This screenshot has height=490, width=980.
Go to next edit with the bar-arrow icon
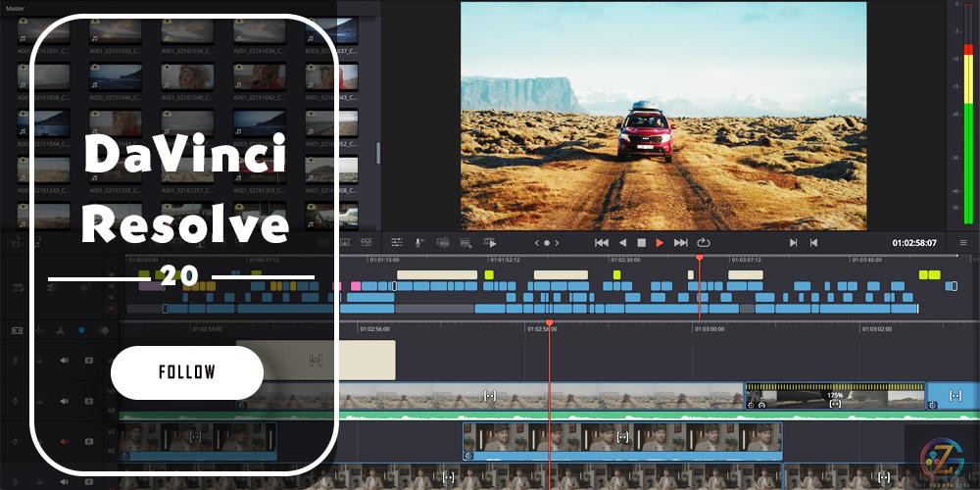click(x=793, y=242)
